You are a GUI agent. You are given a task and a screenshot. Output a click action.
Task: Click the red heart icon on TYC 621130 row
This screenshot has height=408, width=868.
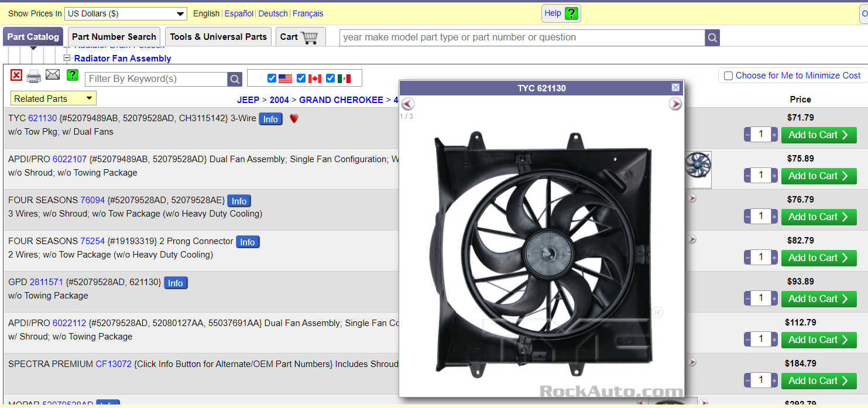[294, 119]
